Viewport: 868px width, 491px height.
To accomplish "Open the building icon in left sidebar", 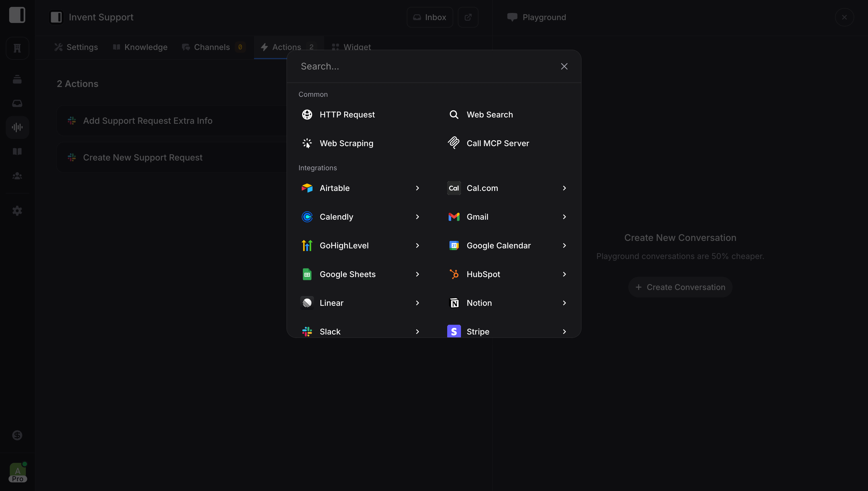I will (17, 48).
